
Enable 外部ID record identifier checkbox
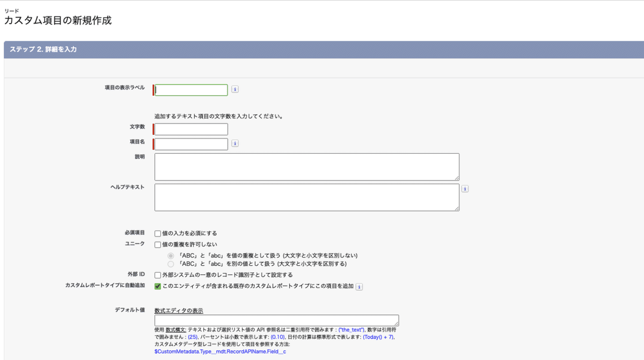click(x=157, y=275)
